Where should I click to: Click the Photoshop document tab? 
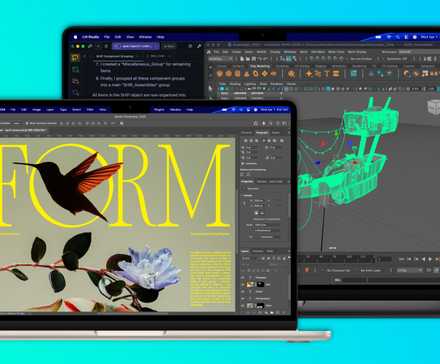click(x=23, y=130)
